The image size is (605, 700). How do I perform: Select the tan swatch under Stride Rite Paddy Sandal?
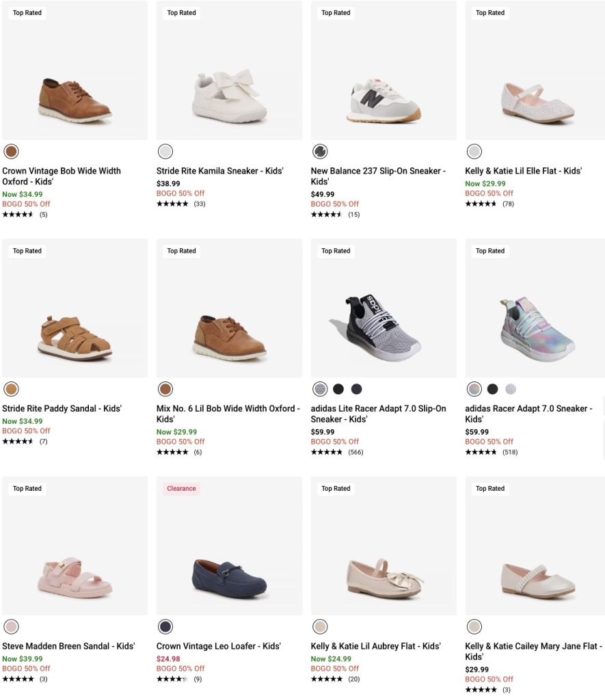11,389
